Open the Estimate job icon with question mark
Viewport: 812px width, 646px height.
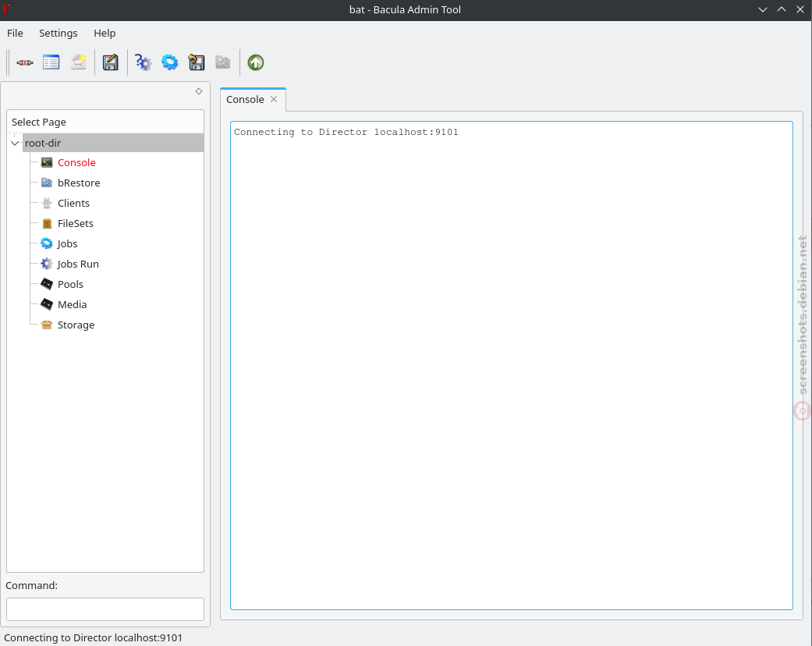pyautogui.click(x=143, y=62)
